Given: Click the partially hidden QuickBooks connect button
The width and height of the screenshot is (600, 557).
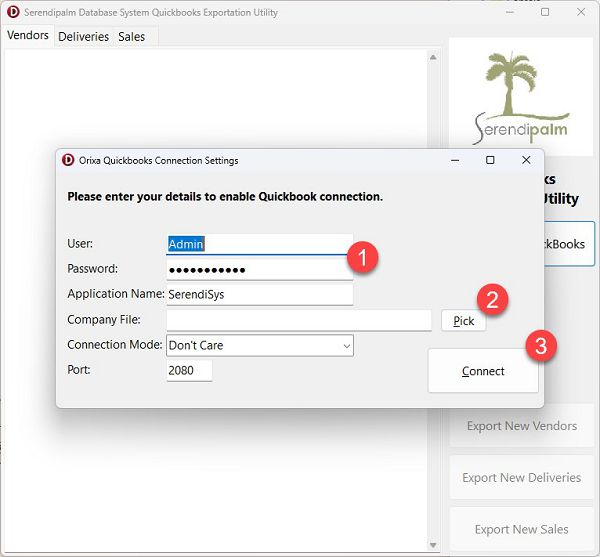Looking at the screenshot, I should [x=569, y=244].
